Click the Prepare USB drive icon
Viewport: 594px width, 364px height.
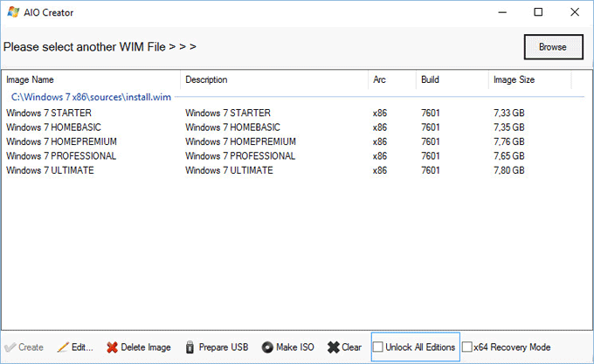[x=190, y=347]
